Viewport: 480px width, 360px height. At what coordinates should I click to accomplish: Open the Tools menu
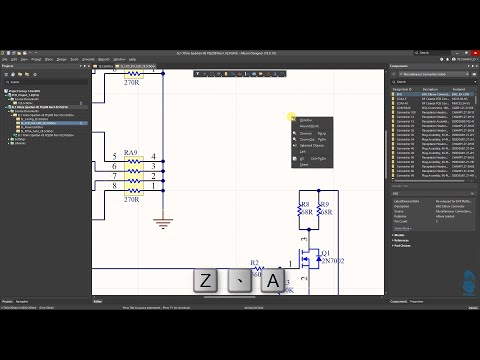[x=74, y=59]
